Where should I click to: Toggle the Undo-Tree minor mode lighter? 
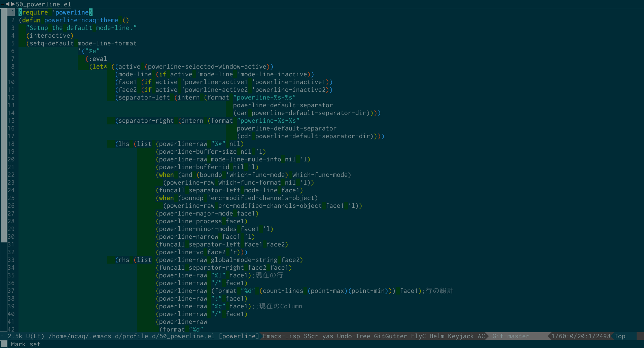[x=354, y=336]
